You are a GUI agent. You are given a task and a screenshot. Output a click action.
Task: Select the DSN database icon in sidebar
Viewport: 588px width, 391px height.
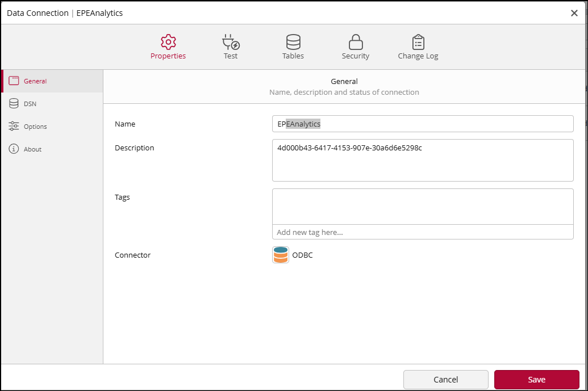[14, 103]
